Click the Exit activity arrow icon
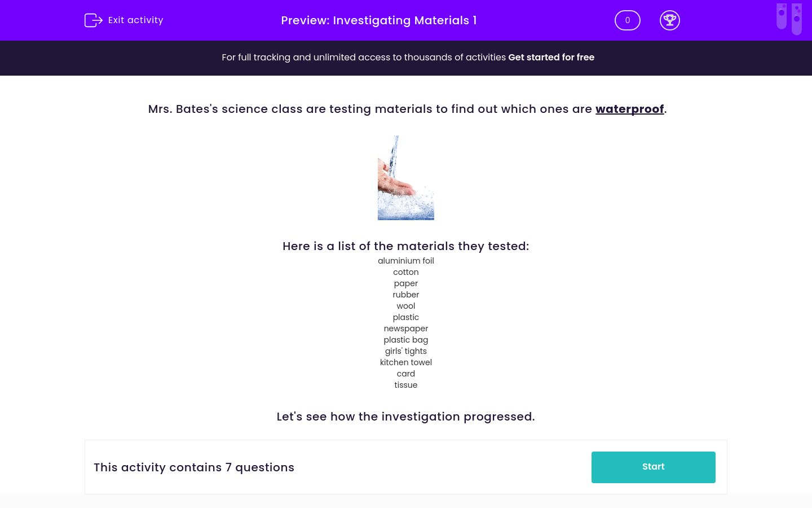The height and width of the screenshot is (508, 812). (x=94, y=20)
